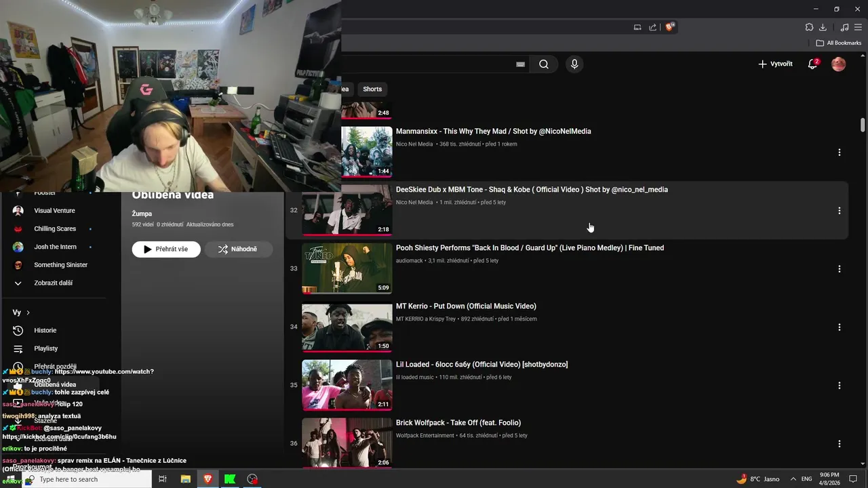Open actions menu for MT Kerrio video
Image resolution: width=868 pixels, height=488 pixels.
[x=840, y=327]
